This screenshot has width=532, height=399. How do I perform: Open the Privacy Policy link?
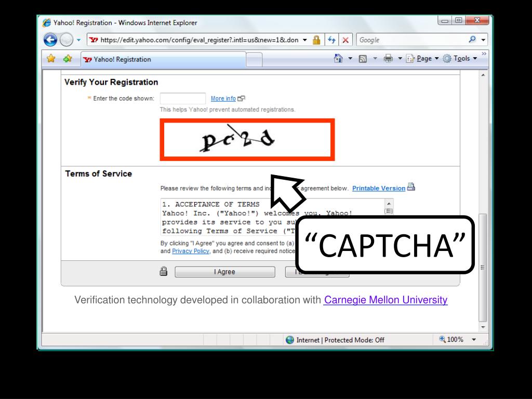pos(191,251)
